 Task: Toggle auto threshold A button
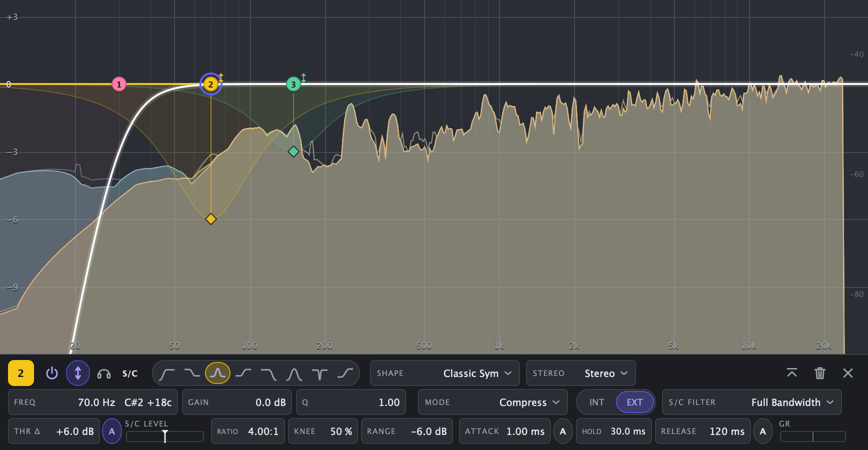tap(112, 431)
